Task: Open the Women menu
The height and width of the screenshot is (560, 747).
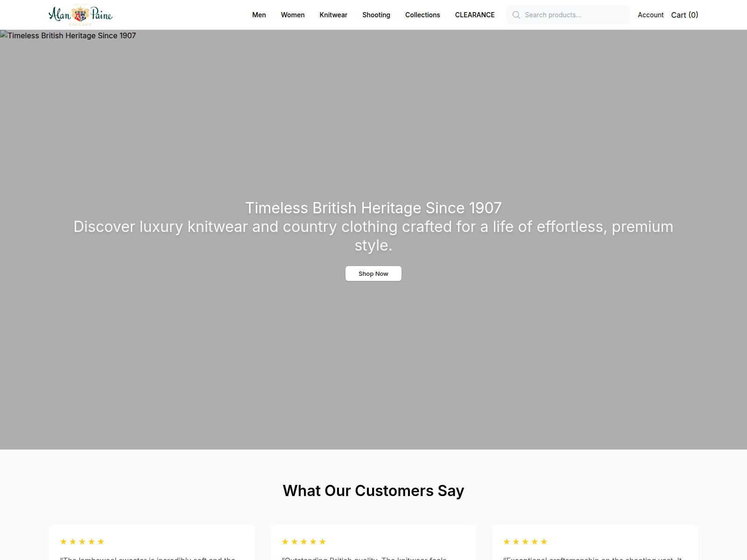Action: pos(293,15)
